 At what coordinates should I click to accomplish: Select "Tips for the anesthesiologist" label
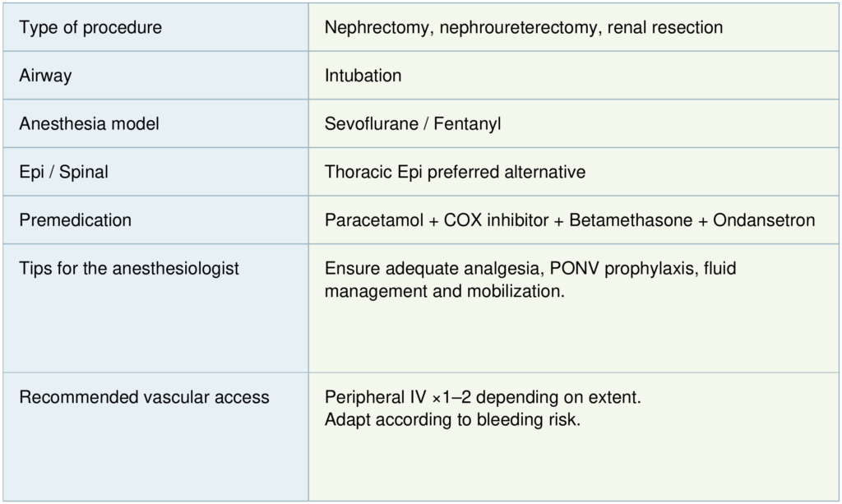129,268
